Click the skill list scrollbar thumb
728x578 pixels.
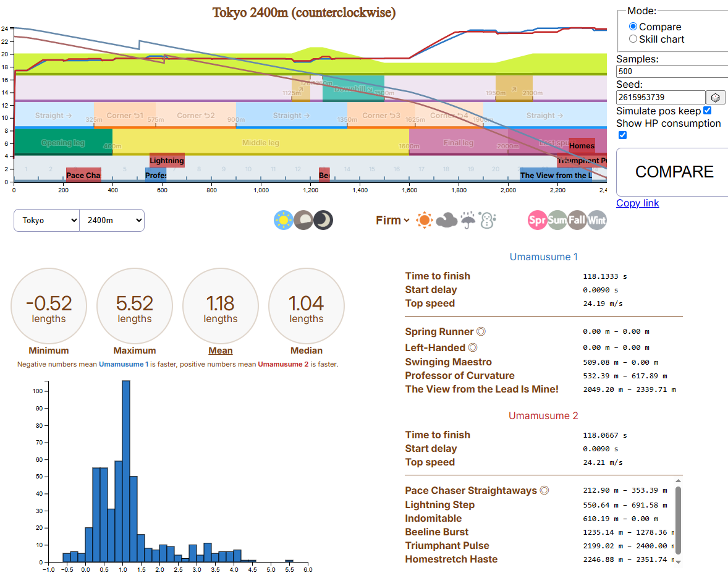(679, 520)
